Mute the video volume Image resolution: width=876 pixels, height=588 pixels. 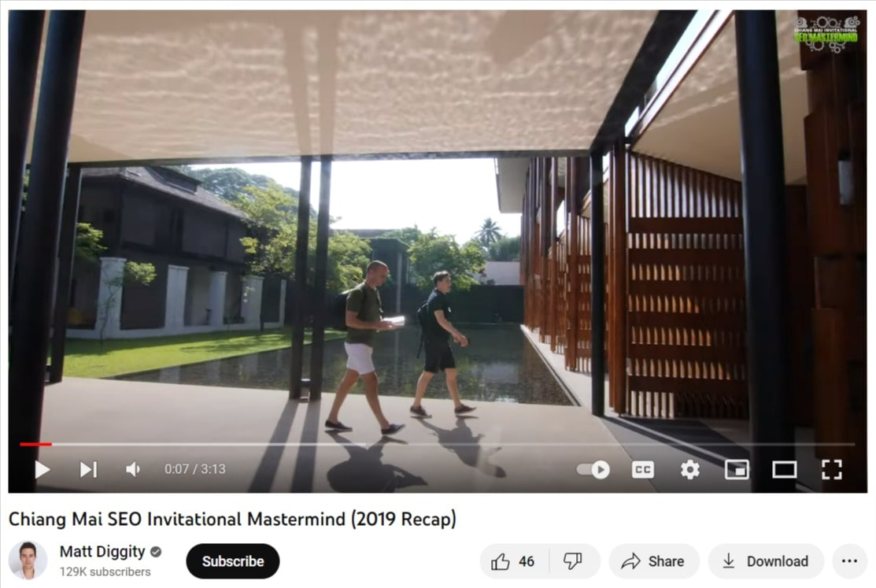(x=133, y=469)
